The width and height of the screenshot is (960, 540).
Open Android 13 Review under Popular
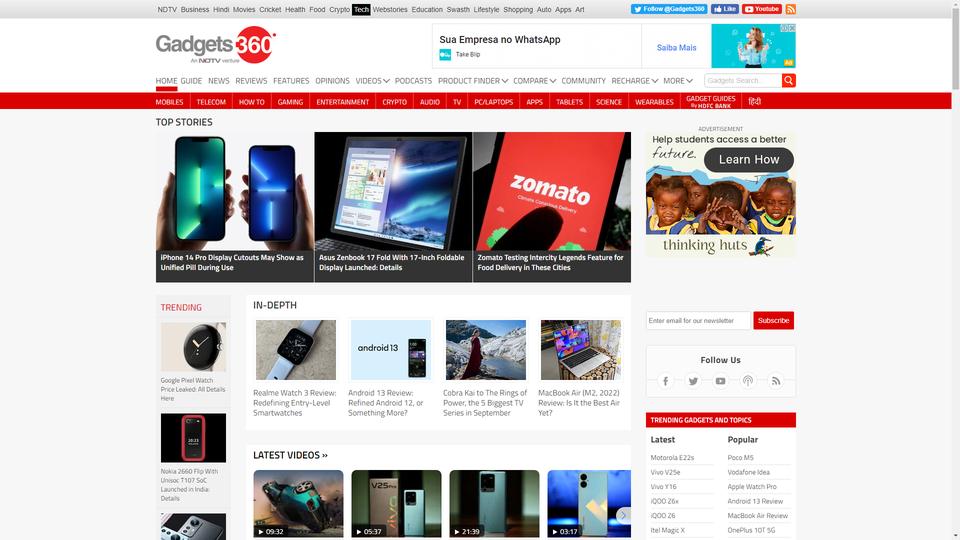tap(755, 501)
